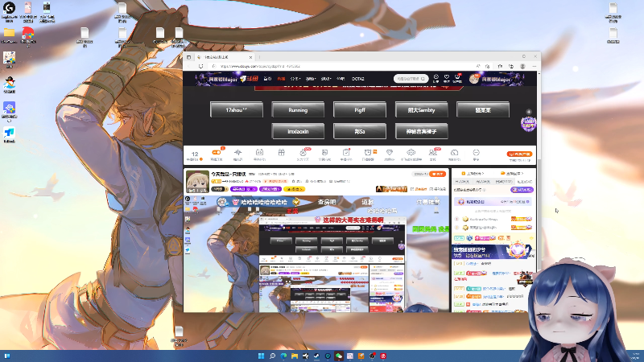The height and width of the screenshot is (362, 644).
Task: Click the browser address bar
Action: point(341,66)
